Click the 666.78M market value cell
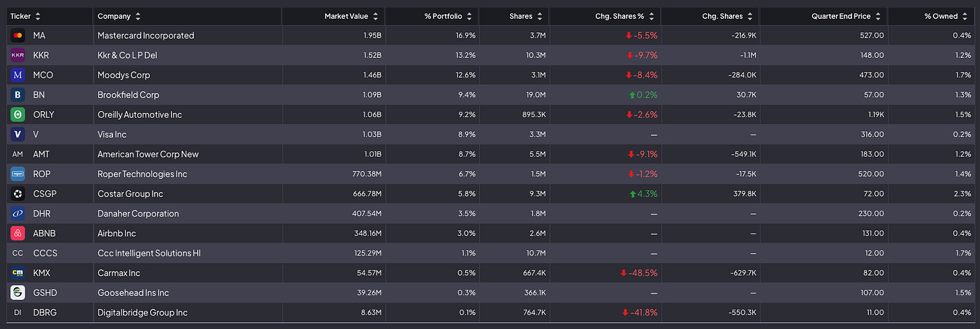The width and height of the screenshot is (980, 329). click(366, 194)
